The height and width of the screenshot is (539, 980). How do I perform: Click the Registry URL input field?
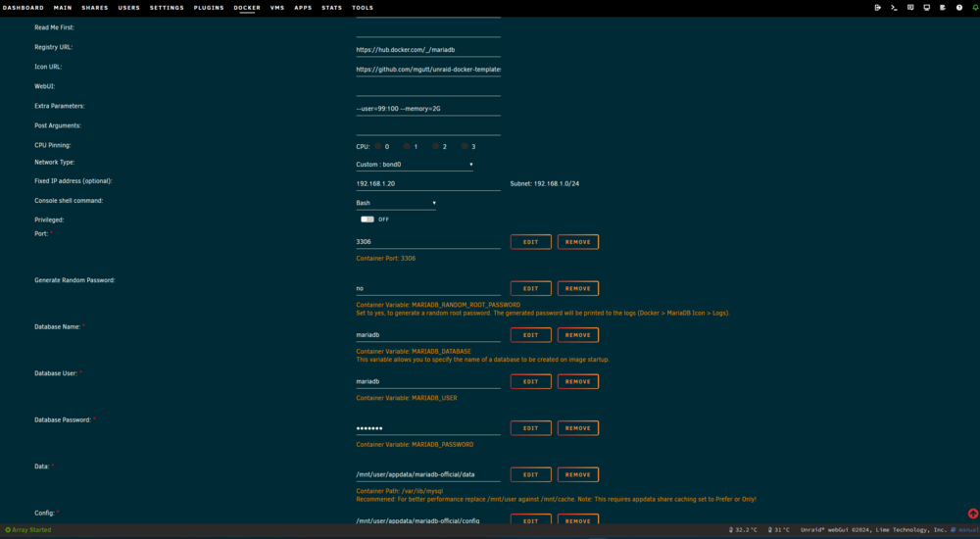pyautogui.click(x=428, y=49)
